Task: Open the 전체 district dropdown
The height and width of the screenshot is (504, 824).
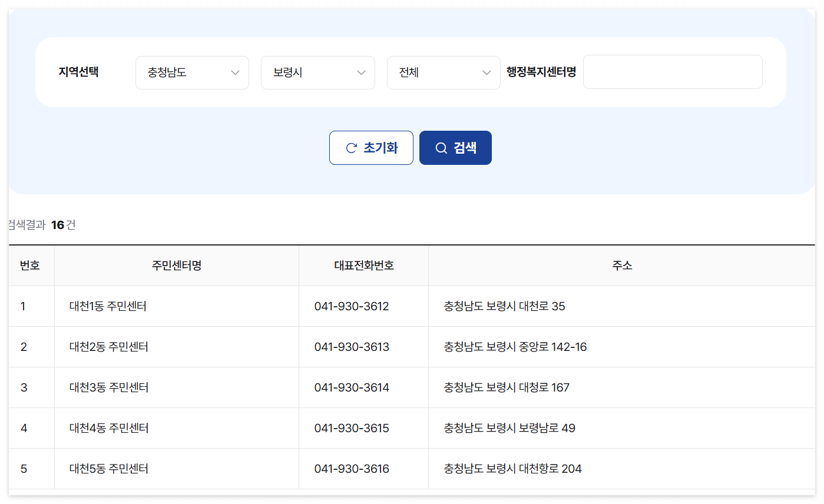Action: coord(444,73)
